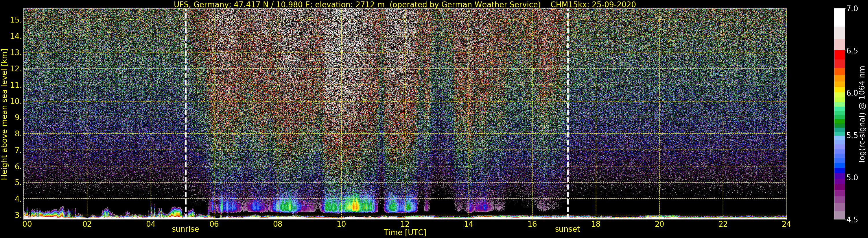Click the '04' time tick label

point(151,224)
